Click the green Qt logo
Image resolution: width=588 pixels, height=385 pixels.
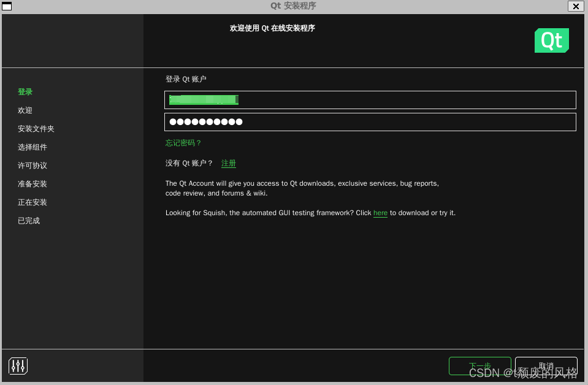552,40
